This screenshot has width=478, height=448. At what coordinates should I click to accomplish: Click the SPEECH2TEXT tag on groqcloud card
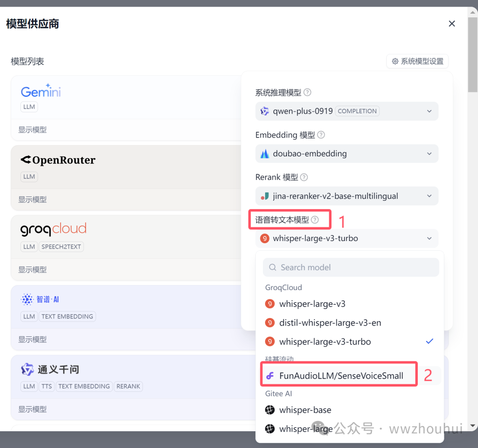click(61, 247)
